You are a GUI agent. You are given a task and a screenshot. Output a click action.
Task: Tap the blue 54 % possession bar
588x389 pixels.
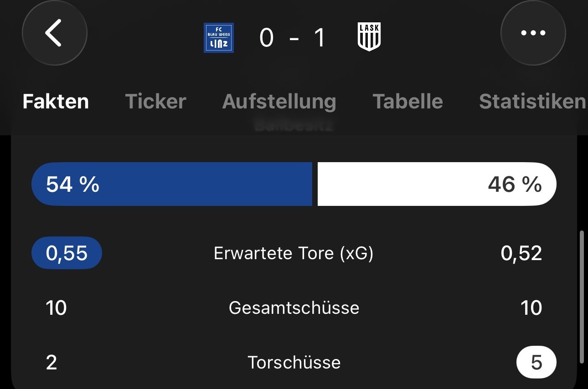[171, 184]
